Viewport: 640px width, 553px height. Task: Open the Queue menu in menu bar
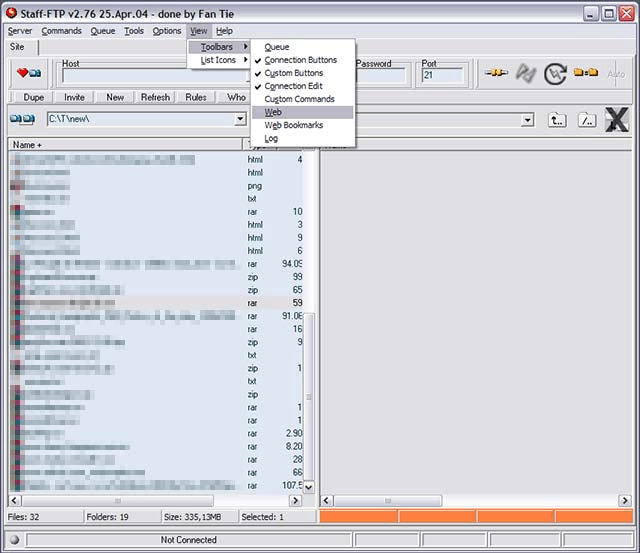103,31
